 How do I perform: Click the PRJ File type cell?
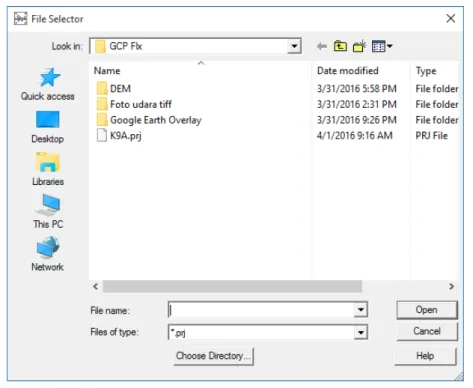pyautogui.click(x=431, y=136)
